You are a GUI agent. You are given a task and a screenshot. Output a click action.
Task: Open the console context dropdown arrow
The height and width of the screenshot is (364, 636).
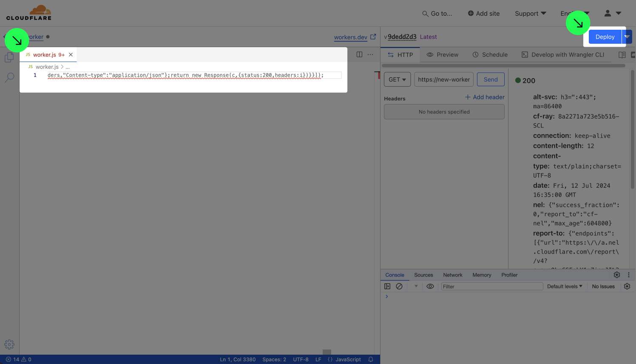[x=416, y=286]
